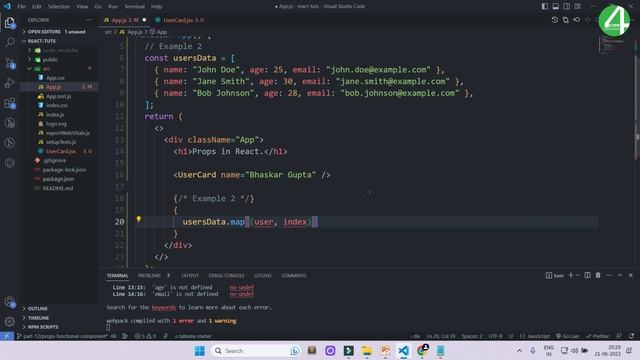The width and height of the screenshot is (640, 360).
Task: Open the Selection menu
Action: coord(59,7)
